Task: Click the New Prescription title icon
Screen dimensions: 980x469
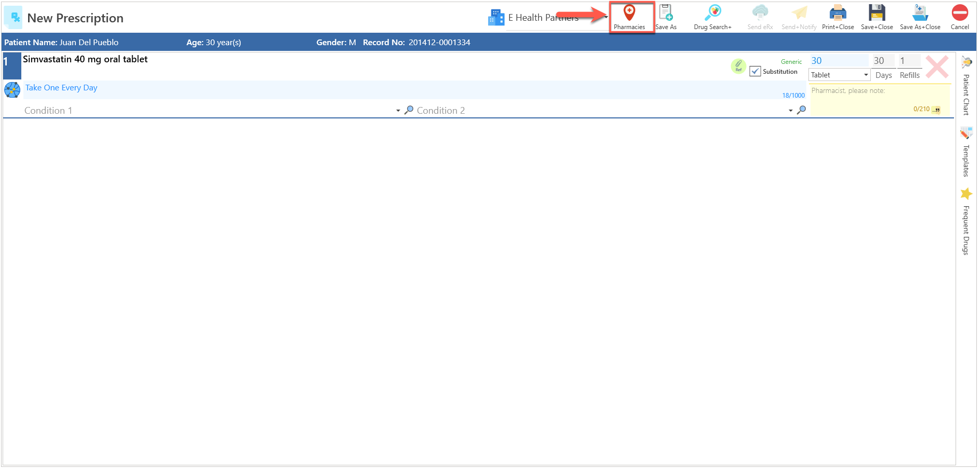Action: point(13,17)
